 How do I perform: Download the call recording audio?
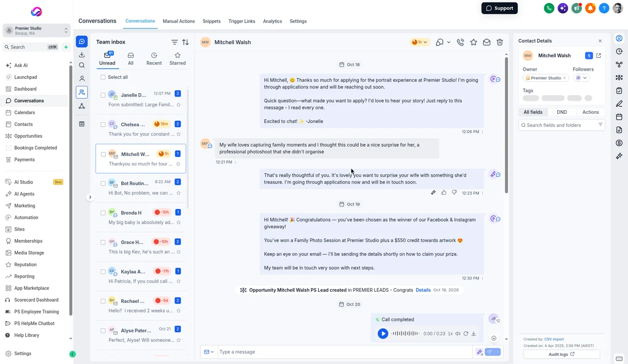(x=473, y=334)
